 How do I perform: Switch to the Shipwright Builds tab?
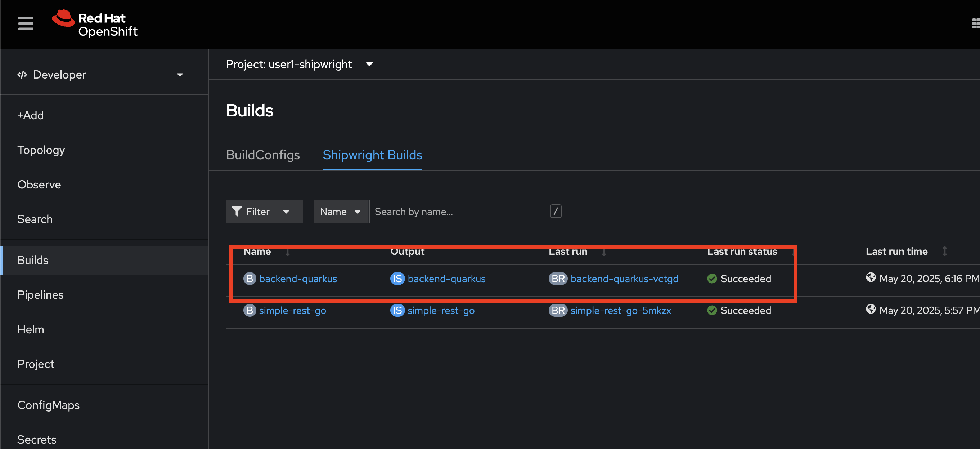coord(372,155)
